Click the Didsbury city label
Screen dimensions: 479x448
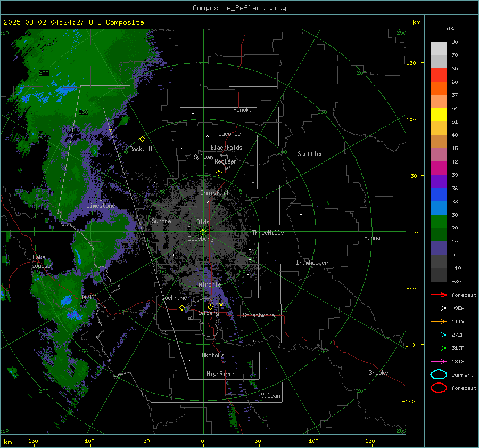point(201,239)
